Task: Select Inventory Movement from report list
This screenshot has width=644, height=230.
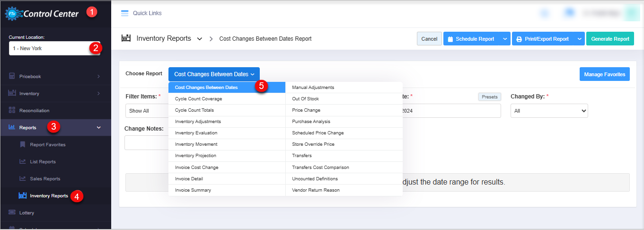Action: point(196,144)
